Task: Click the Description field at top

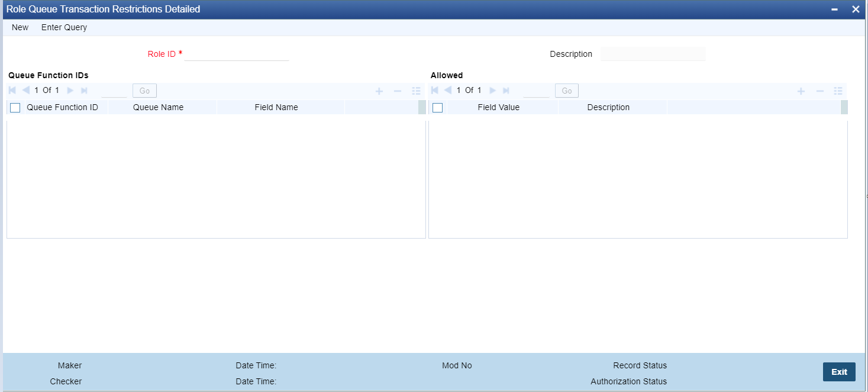Action: point(653,54)
